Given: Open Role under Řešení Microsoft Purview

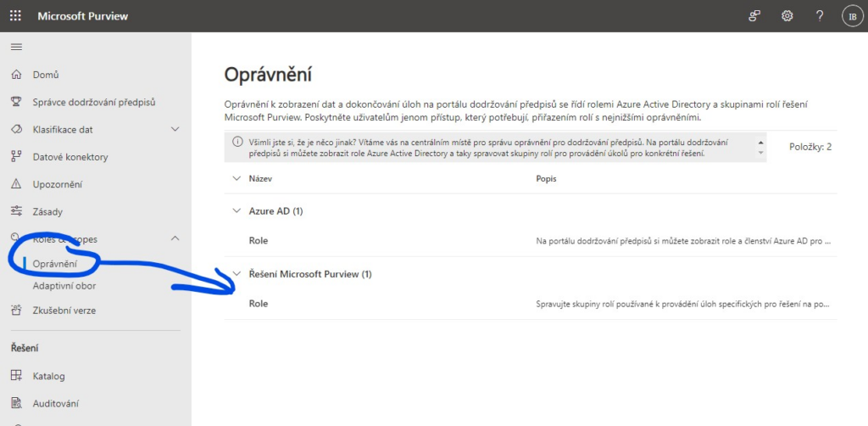Looking at the screenshot, I should (x=259, y=304).
